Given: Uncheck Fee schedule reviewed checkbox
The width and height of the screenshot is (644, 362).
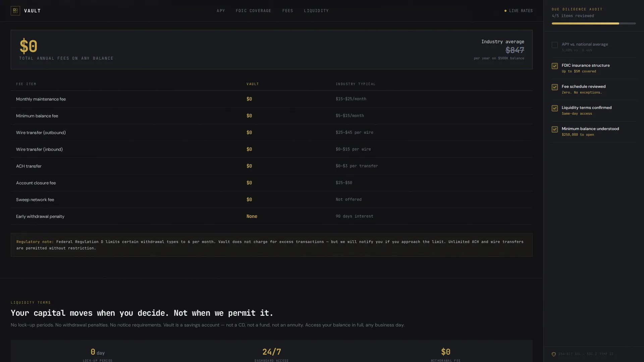Looking at the screenshot, I should tap(555, 87).
